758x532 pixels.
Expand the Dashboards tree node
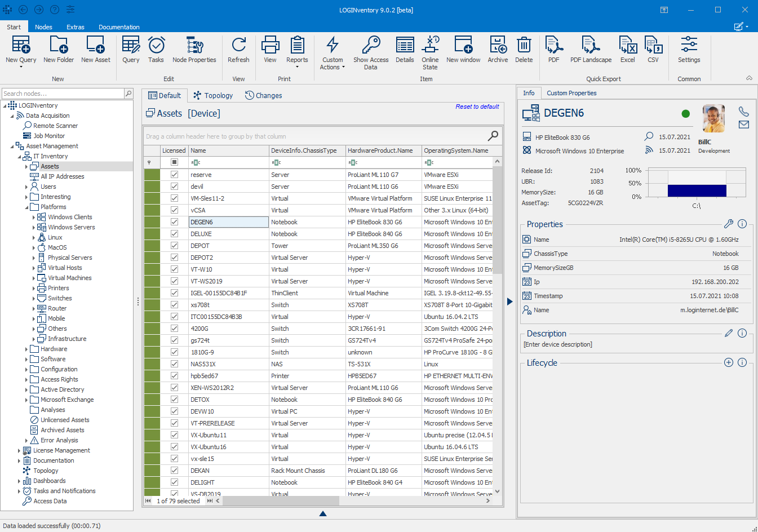pyautogui.click(x=19, y=481)
